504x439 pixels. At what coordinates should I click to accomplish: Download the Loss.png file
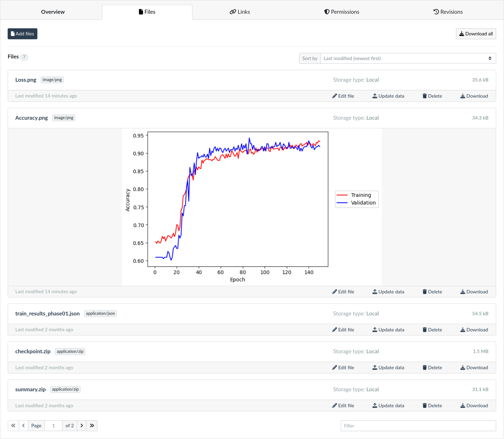tap(474, 96)
